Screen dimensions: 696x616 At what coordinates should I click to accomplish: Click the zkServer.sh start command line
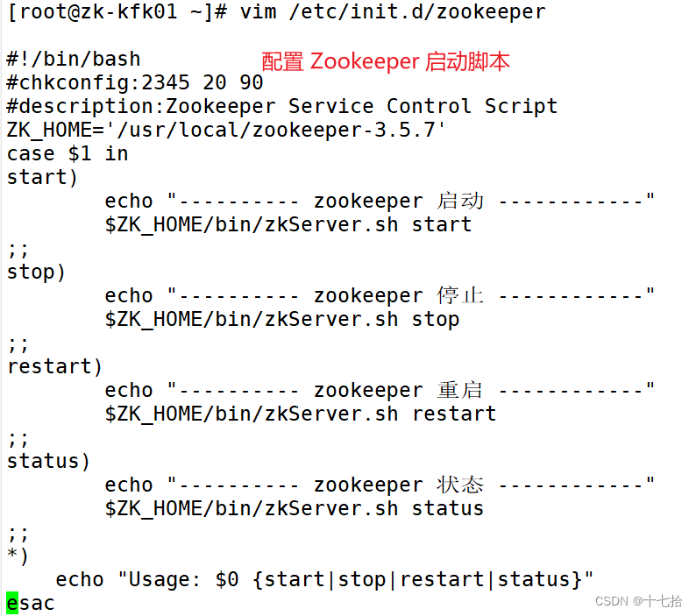[x=288, y=225]
